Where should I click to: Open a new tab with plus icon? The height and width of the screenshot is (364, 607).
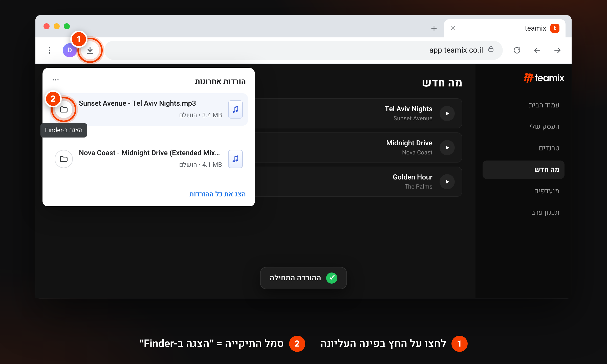coord(434,28)
